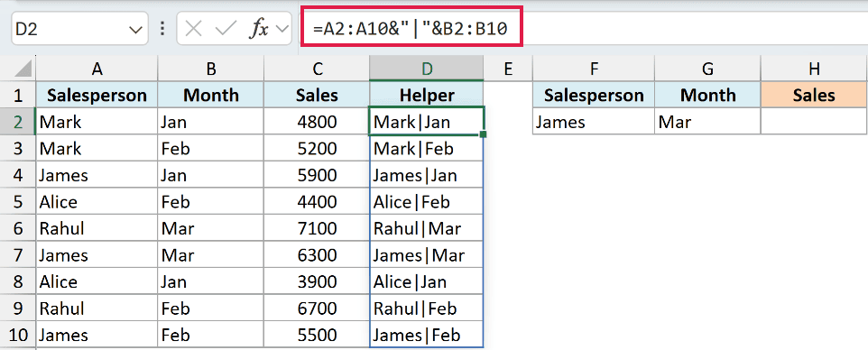Click the Select All corner triangle

(x=22, y=69)
